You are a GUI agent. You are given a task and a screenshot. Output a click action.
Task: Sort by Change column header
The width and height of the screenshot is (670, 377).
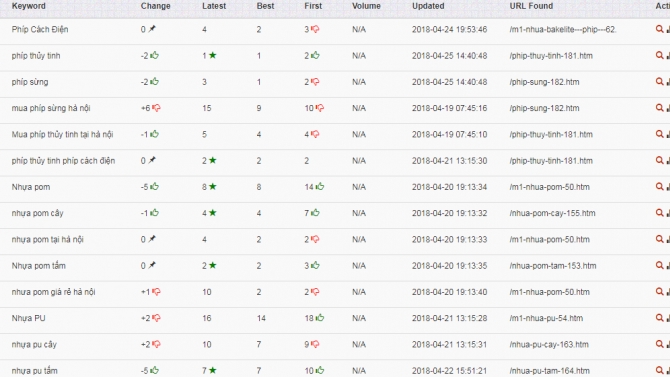[156, 6]
